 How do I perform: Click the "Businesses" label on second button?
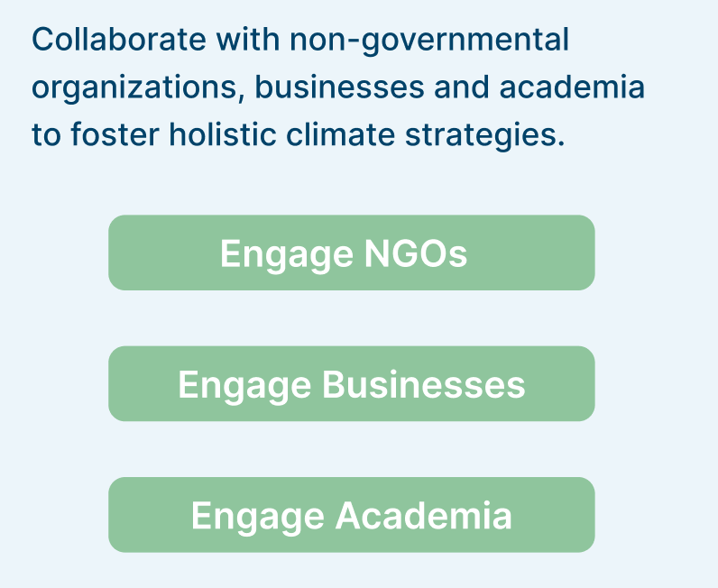pos(424,384)
